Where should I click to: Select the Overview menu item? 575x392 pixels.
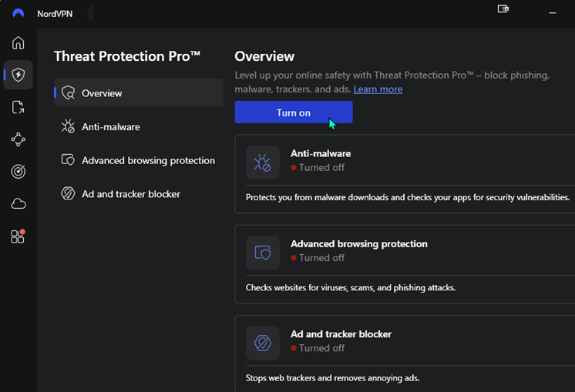[x=139, y=93]
